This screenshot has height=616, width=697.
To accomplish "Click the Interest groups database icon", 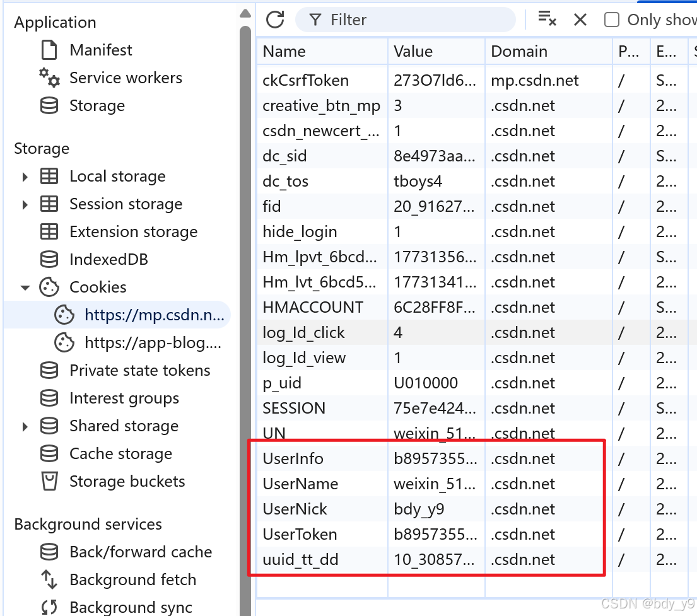I will coord(49,398).
